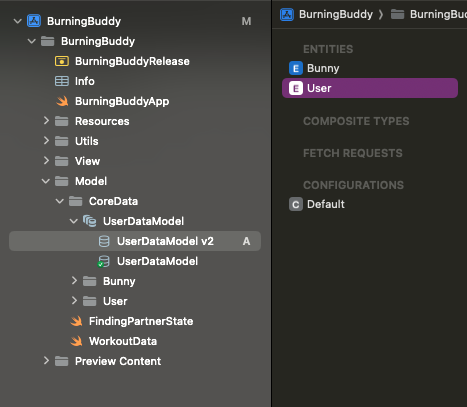Expand the View folder
Viewport: 467px width, 407px height.
(x=46, y=161)
